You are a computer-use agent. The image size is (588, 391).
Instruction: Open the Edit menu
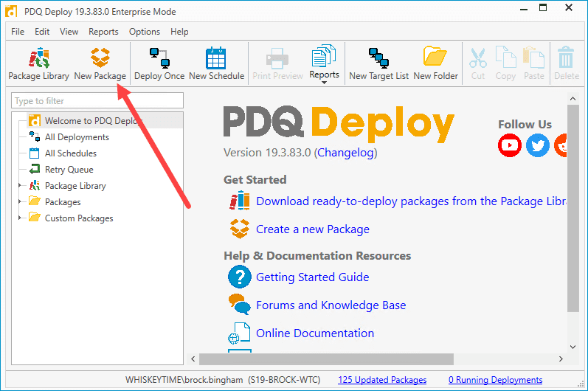tap(42, 32)
